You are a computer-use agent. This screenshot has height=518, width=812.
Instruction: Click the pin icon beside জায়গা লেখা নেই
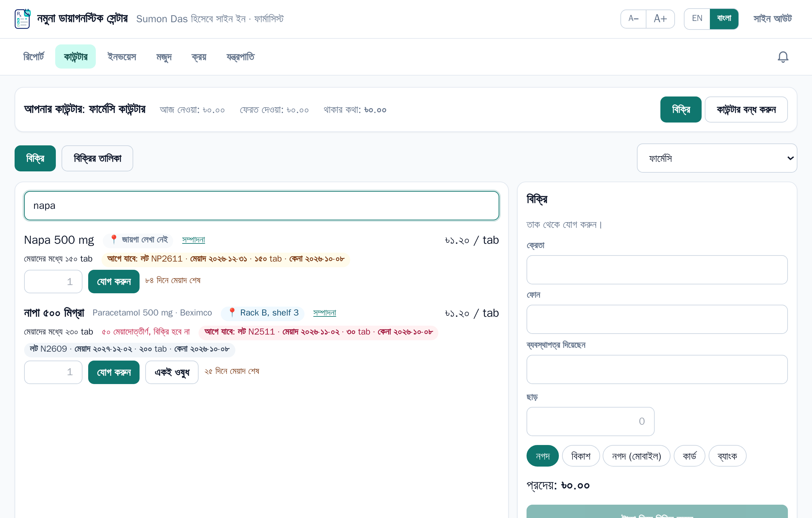click(x=114, y=240)
